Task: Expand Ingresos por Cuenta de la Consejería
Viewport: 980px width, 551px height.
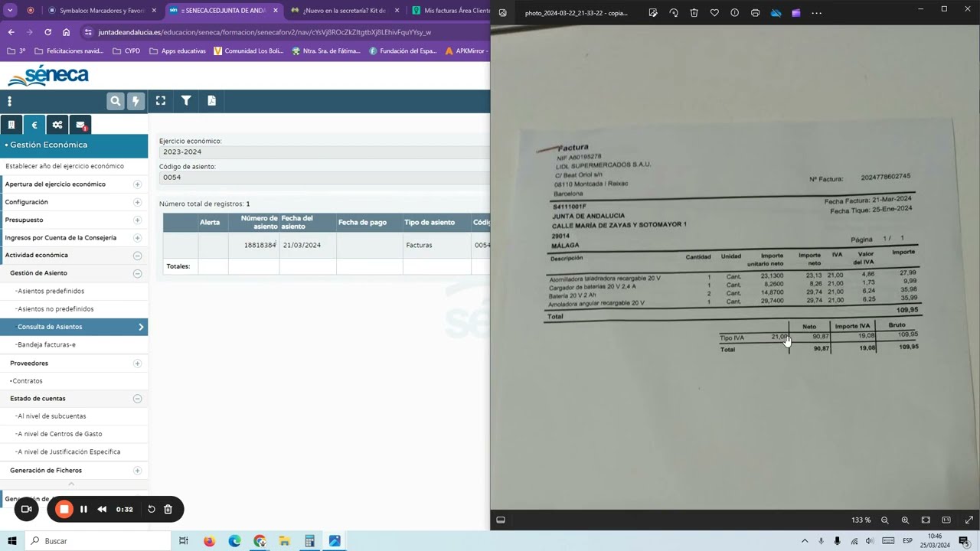Action: coord(137,238)
